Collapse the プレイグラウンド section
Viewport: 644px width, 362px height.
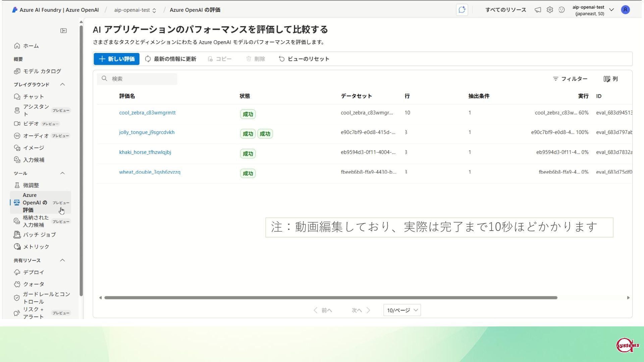click(x=62, y=84)
